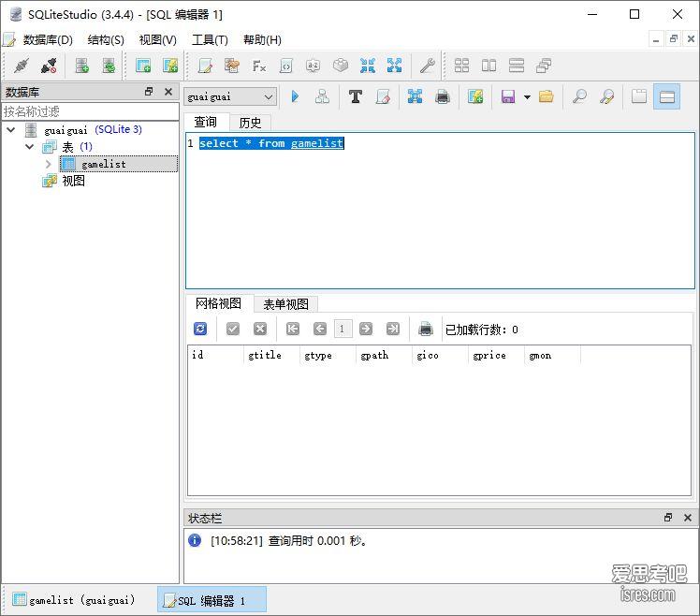Switch to gamelist (guaiguai) window in taskbar
The image size is (700, 616).
point(74,600)
